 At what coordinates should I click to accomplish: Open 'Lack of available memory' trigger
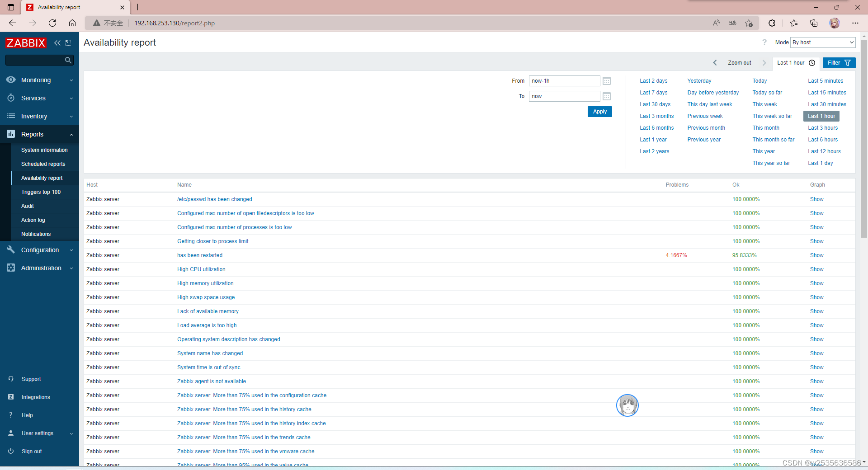(208, 311)
